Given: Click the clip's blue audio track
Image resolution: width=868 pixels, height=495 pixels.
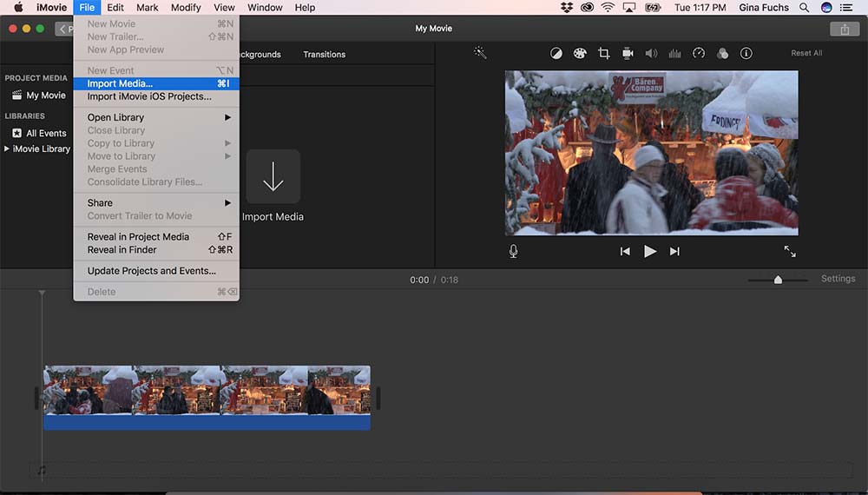Looking at the screenshot, I should (x=207, y=422).
